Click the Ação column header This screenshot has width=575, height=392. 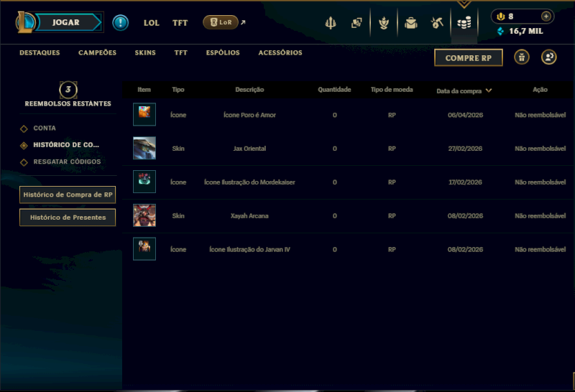click(540, 90)
